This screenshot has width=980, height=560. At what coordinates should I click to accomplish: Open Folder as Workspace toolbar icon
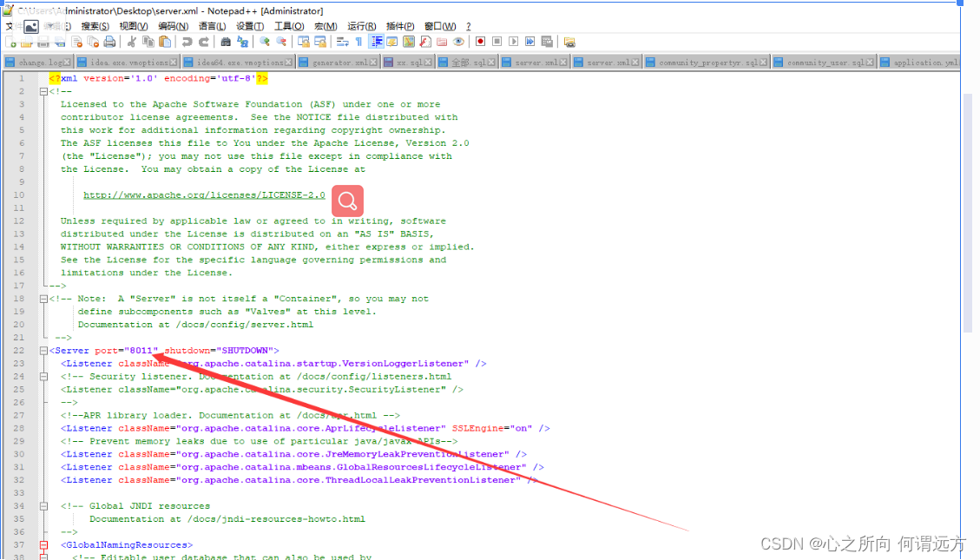click(x=442, y=42)
